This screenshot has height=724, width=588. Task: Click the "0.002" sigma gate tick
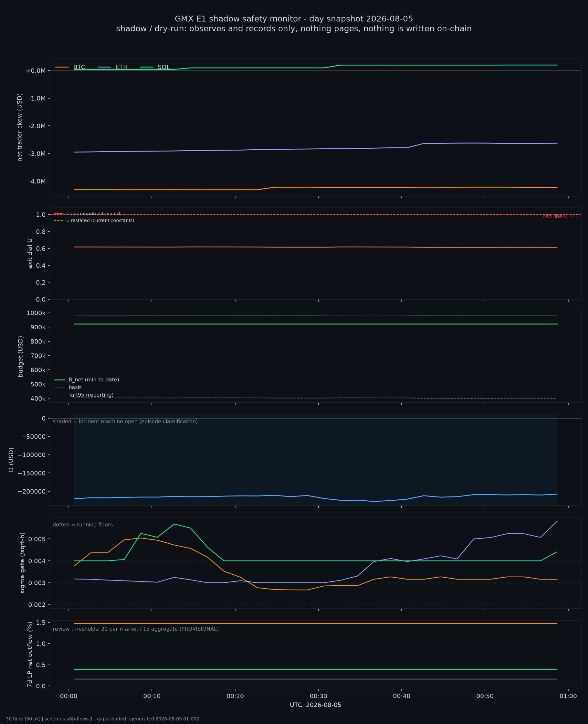coord(37,605)
